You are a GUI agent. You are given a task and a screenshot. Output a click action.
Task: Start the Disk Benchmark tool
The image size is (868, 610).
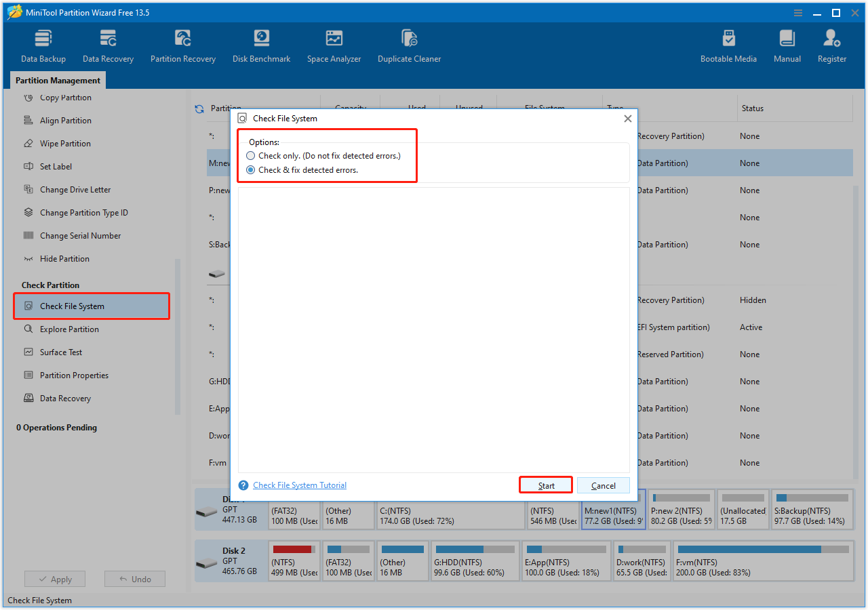point(261,44)
